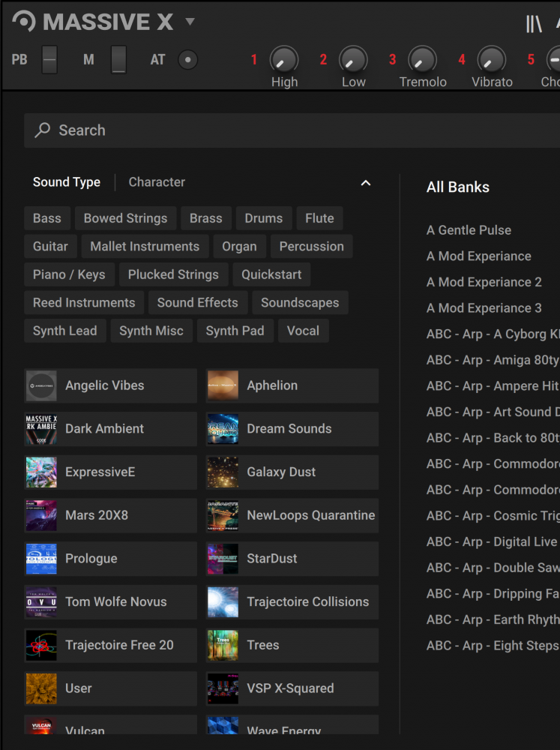Filter by the Percussion tag
560x750 pixels.
click(x=311, y=246)
